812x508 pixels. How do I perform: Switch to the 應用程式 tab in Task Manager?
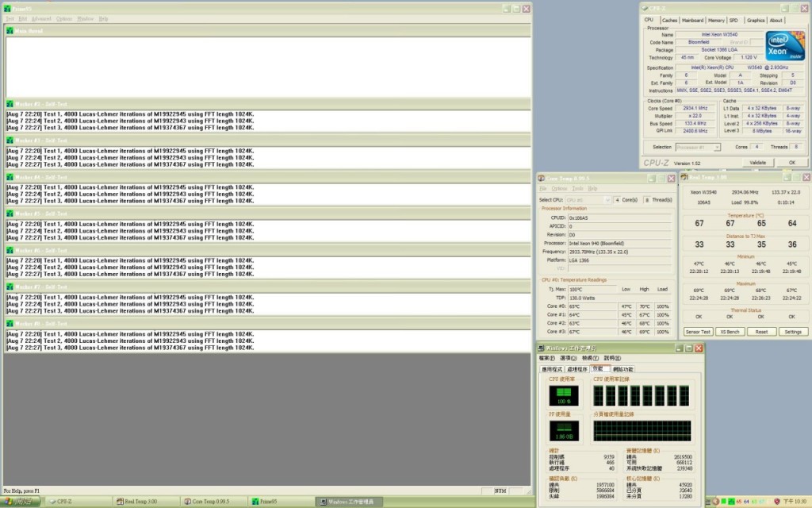[x=552, y=370]
